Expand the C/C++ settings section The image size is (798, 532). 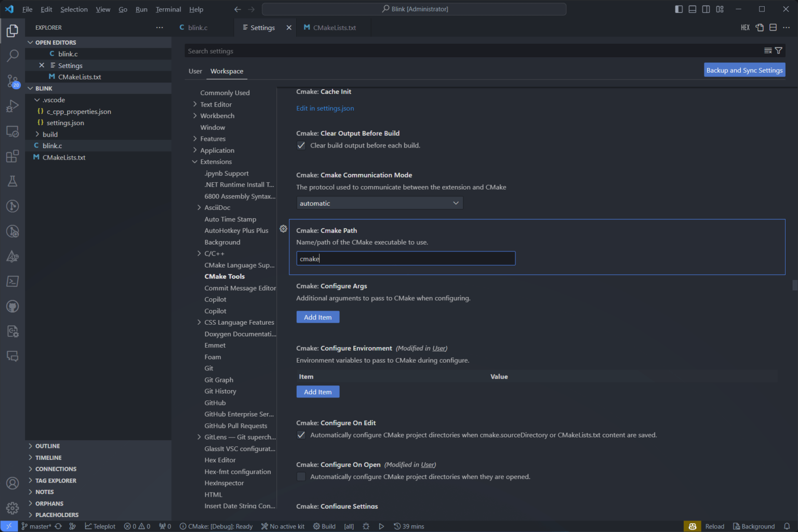(199, 253)
